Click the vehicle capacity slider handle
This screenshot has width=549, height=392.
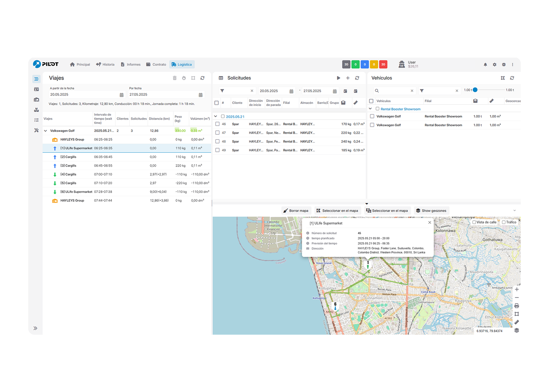[475, 90]
